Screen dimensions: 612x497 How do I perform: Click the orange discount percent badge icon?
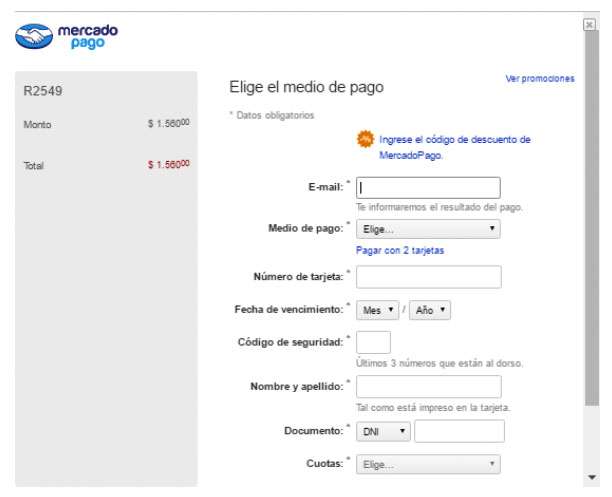[x=365, y=139]
